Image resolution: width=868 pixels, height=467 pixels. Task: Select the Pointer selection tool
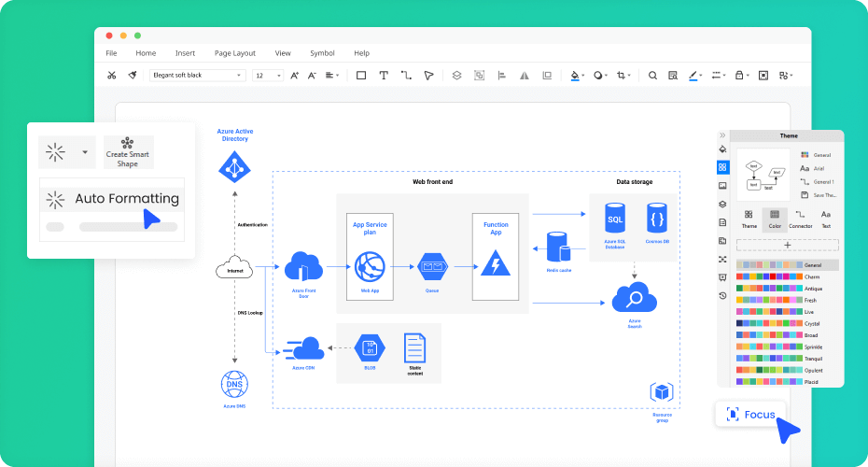[x=428, y=76]
